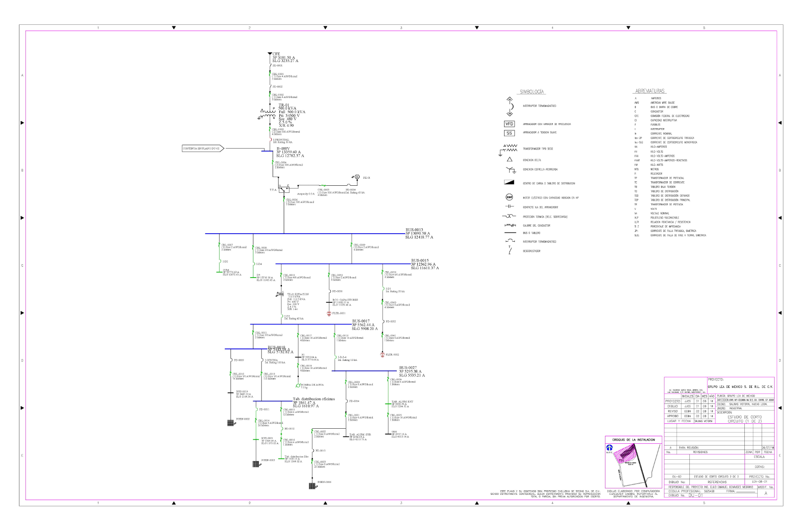Click the FLTR-0002 red filter symbol
Image resolution: width=798 pixels, height=532 pixels.
pyautogui.click(x=382, y=355)
